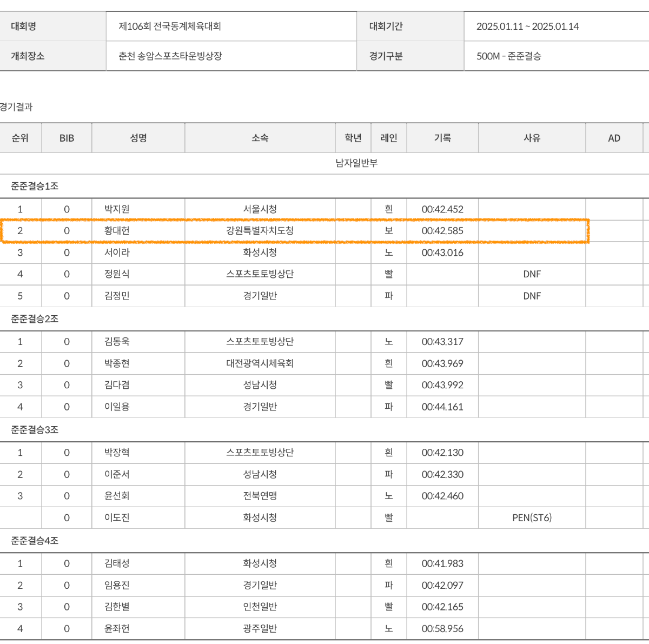Image resolution: width=649 pixels, height=644 pixels.
Task: Click the 남자일반부 division label
Action: click(356, 163)
